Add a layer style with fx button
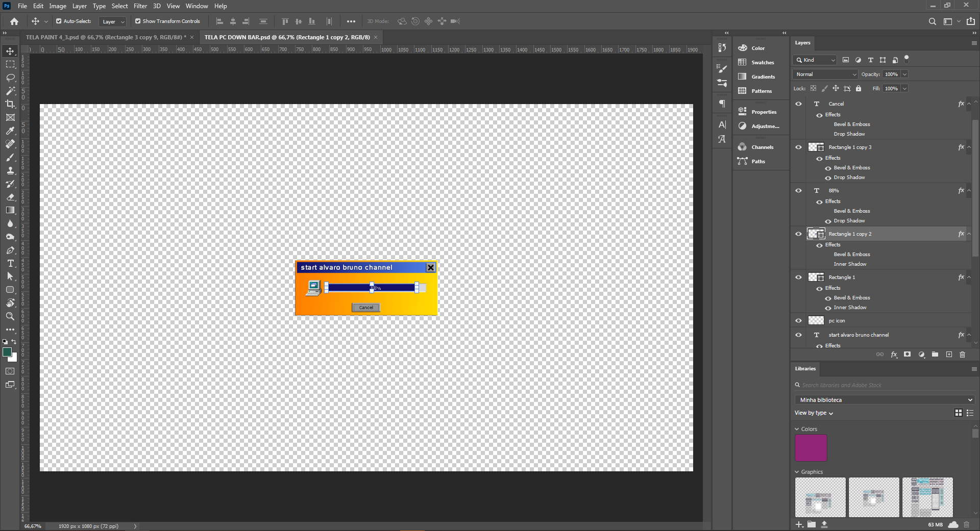The image size is (980, 531). click(x=894, y=355)
